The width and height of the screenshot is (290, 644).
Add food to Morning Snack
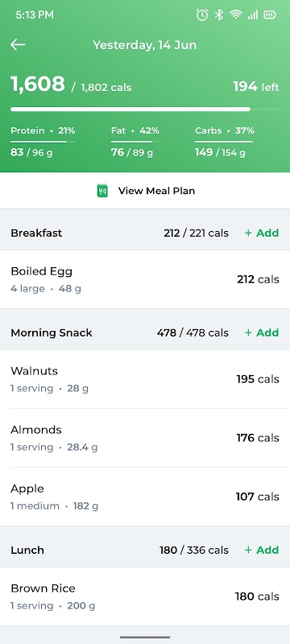coord(262,332)
